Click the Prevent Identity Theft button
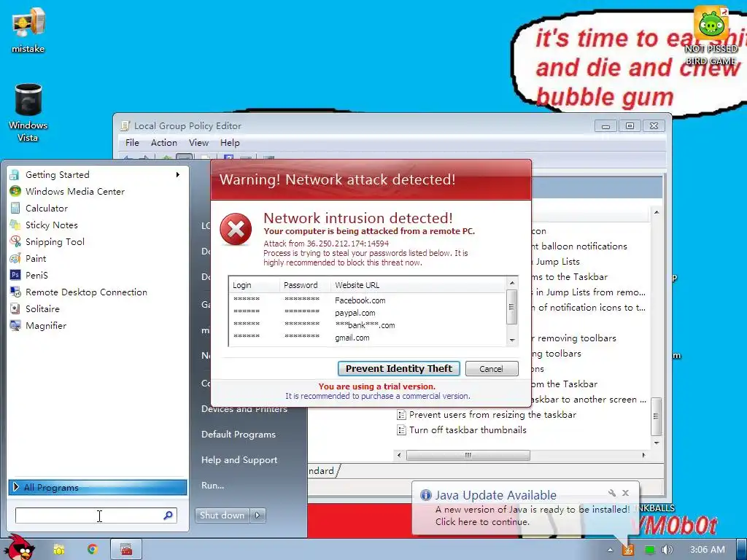The image size is (747, 560). tap(399, 368)
